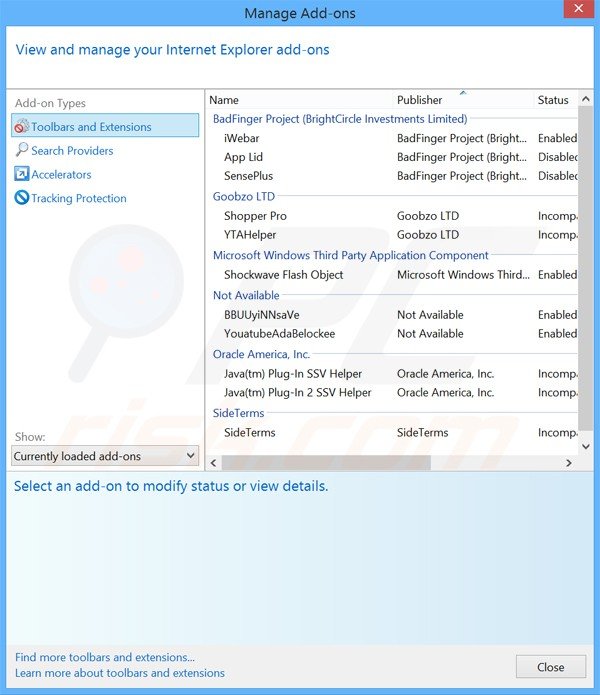Image resolution: width=600 pixels, height=695 pixels.
Task: Select the Shockwave Flash Object row
Action: 392,275
